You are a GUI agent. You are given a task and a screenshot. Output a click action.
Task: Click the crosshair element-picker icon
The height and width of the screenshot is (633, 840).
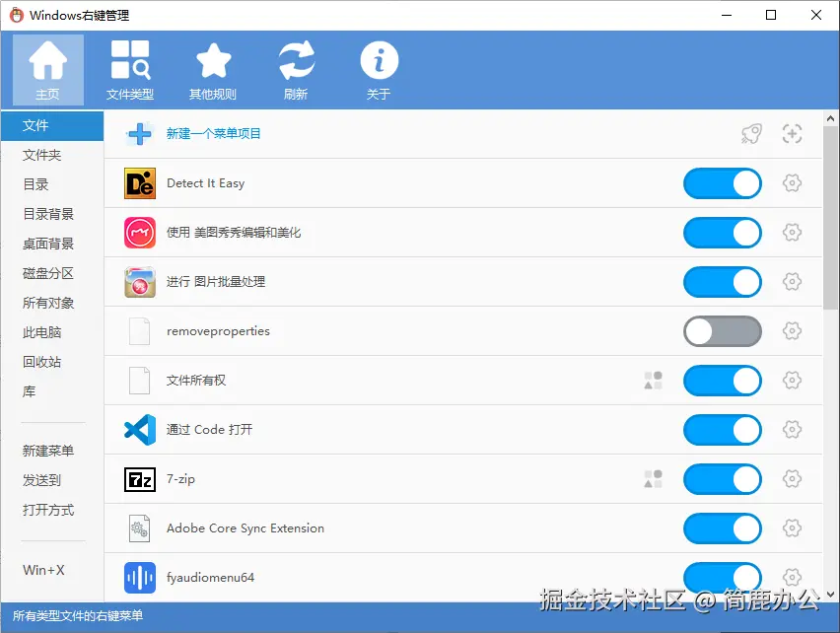pyautogui.click(x=792, y=133)
